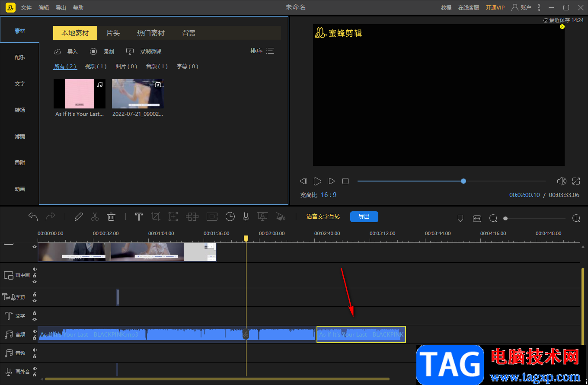Start voice recording with the microphone icon

(246, 217)
